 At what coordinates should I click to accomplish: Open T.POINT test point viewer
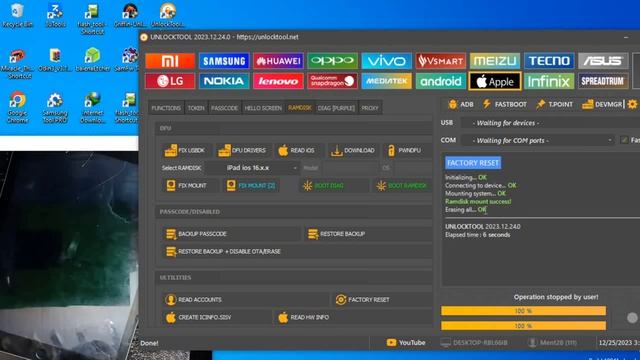(554, 104)
